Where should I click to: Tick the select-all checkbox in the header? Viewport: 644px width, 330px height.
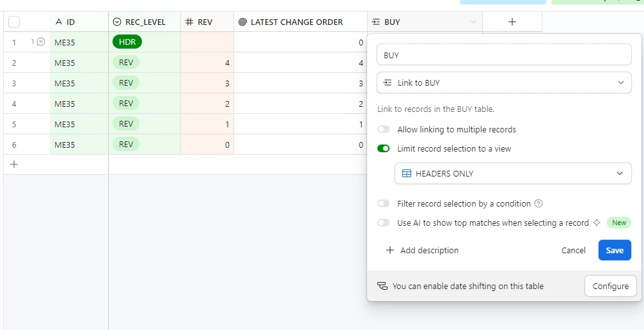(14, 22)
